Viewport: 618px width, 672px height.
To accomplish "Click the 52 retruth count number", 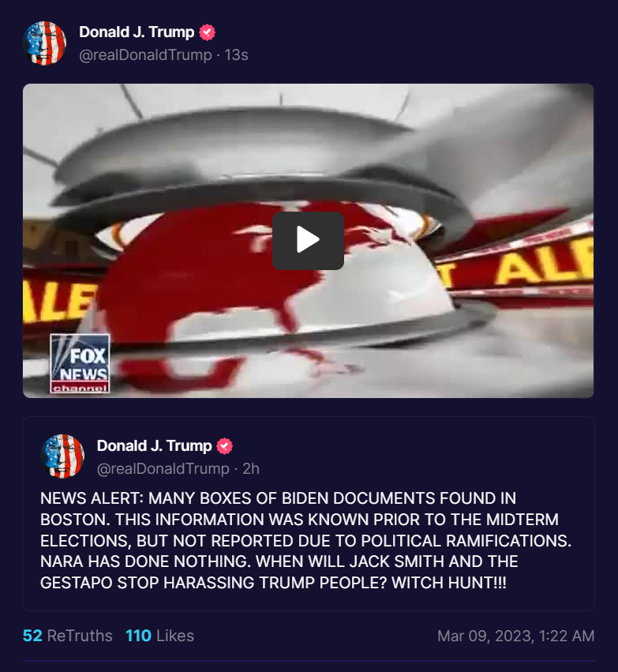I will point(32,636).
